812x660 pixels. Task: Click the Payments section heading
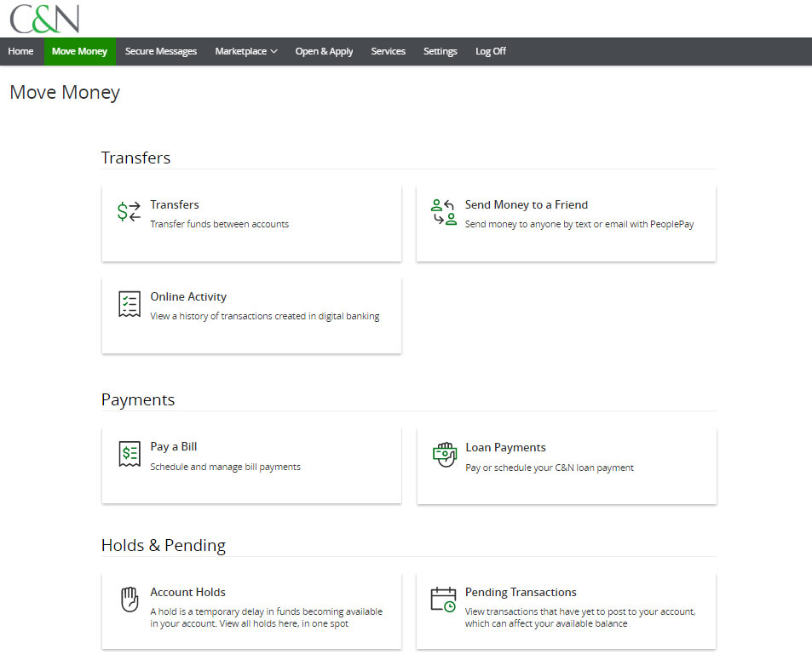[138, 399]
